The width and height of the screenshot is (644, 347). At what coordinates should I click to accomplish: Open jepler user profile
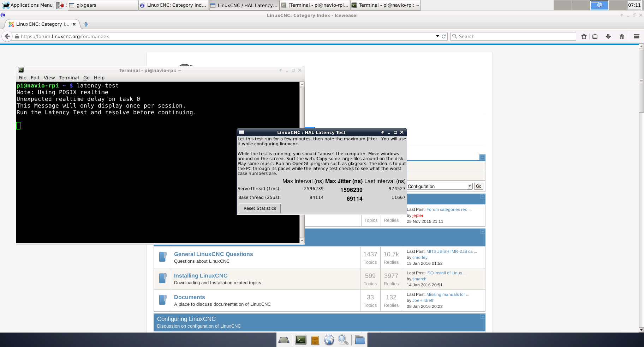[x=418, y=215]
